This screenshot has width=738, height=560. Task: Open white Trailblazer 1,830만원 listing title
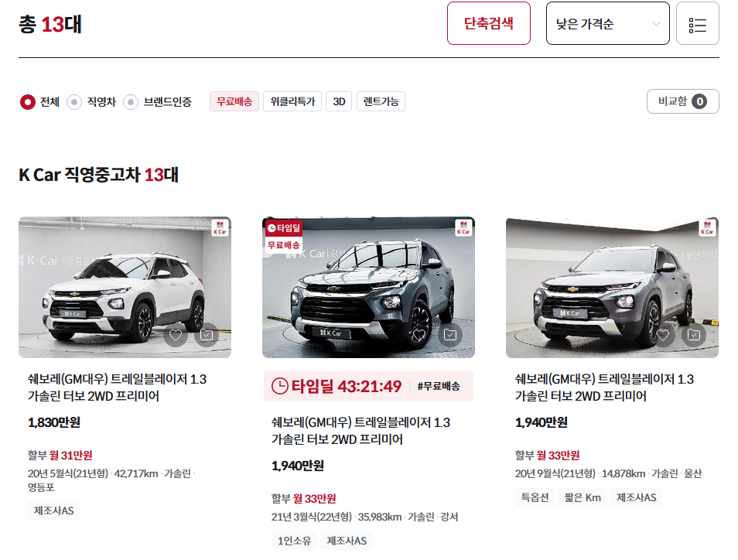click(x=117, y=388)
